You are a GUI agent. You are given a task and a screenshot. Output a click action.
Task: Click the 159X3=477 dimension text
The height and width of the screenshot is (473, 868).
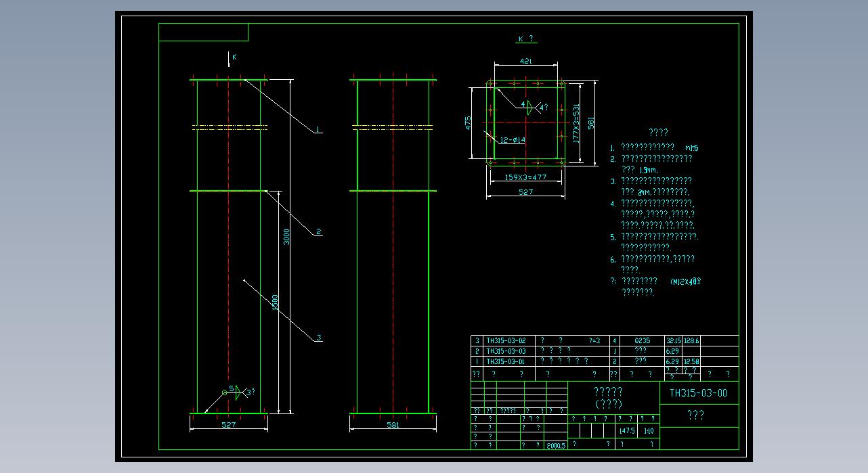pyautogui.click(x=525, y=177)
